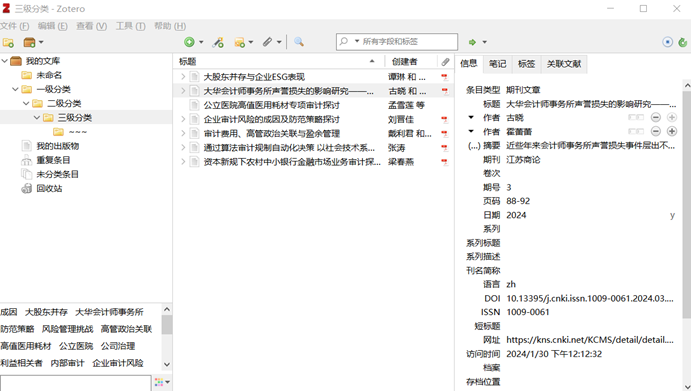The height and width of the screenshot is (391, 691).
Task: Open the 帮助 (H) menu
Action: pyautogui.click(x=170, y=26)
